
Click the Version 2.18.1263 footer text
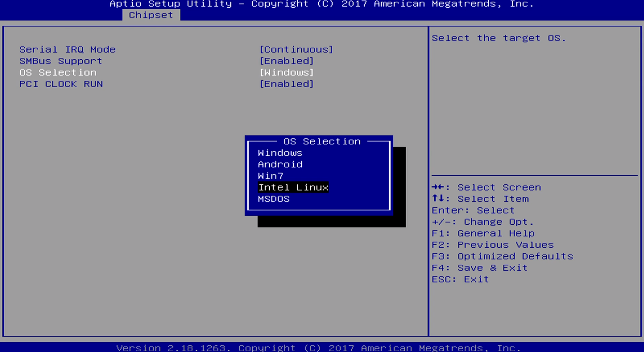[x=318, y=347]
